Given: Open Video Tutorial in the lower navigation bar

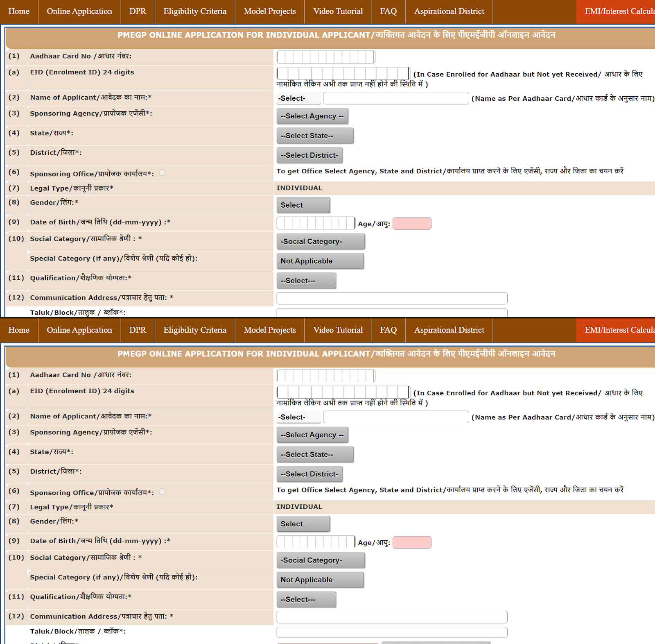Looking at the screenshot, I should [x=338, y=330].
